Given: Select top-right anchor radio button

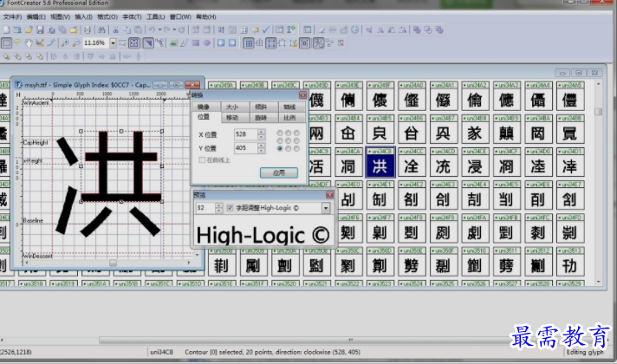Looking at the screenshot, I should pos(296,133).
